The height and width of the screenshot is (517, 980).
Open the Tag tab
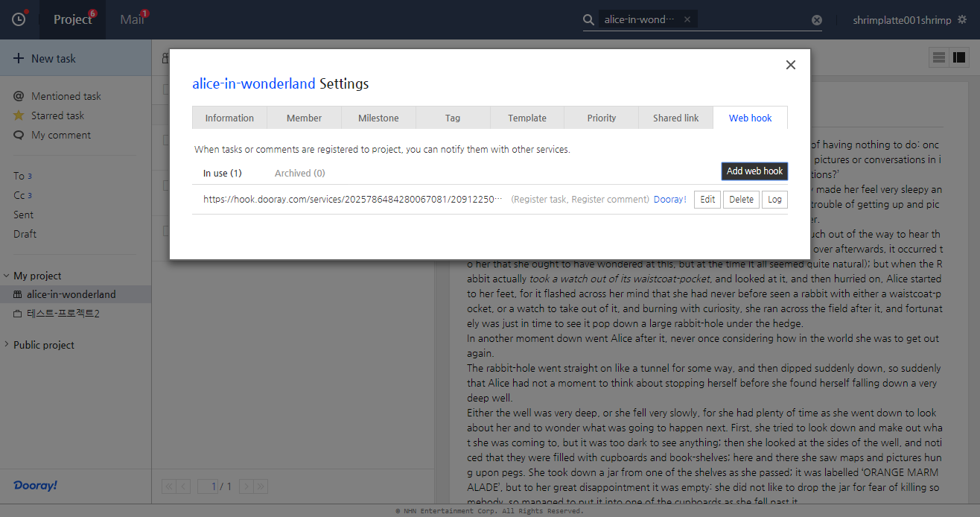click(453, 118)
